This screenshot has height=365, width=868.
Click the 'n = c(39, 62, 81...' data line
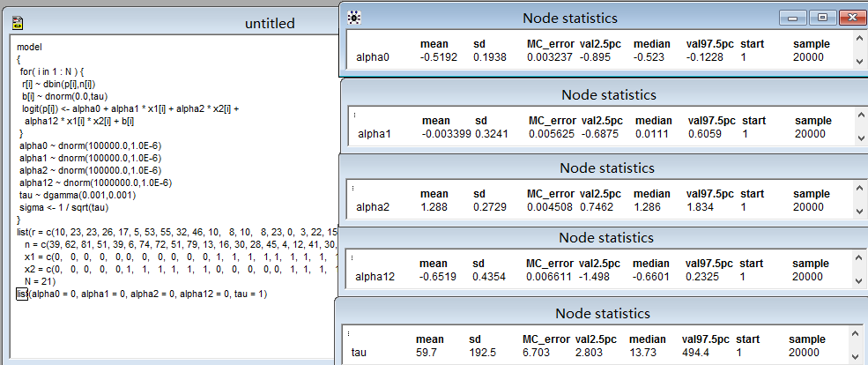click(x=181, y=244)
